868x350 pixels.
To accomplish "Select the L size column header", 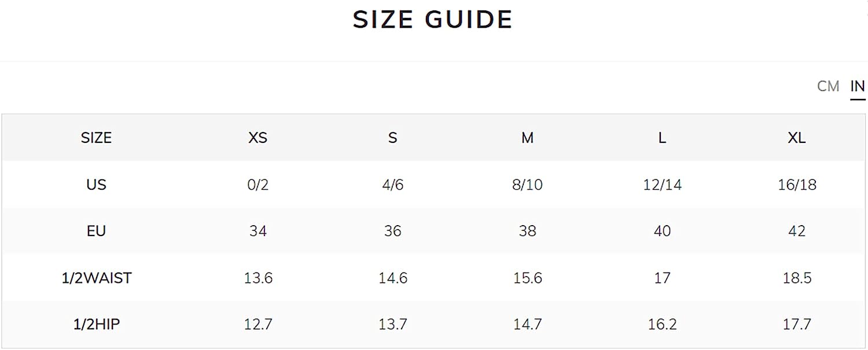I will coord(662,138).
